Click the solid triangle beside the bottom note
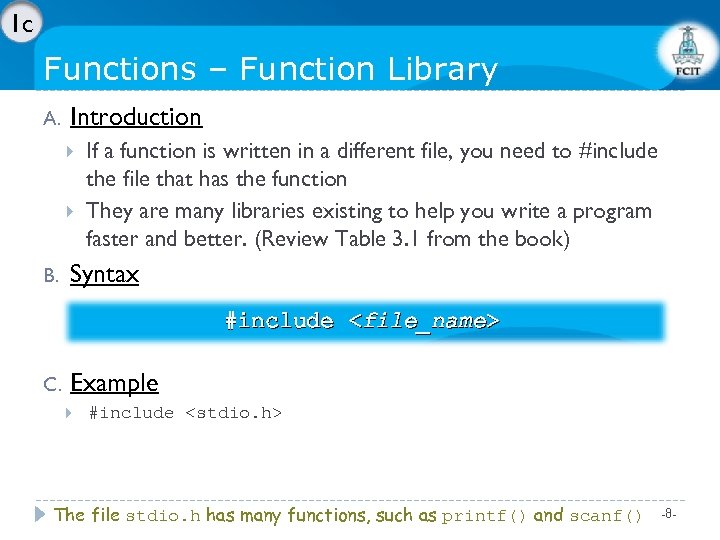This screenshot has width=720, height=540. pos(40,515)
